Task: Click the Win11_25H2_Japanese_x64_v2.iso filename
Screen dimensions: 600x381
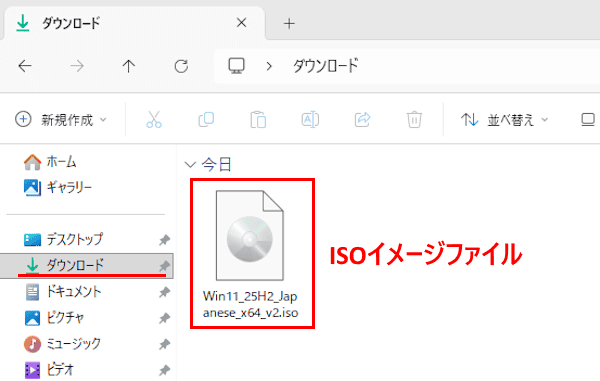Action: [x=250, y=304]
